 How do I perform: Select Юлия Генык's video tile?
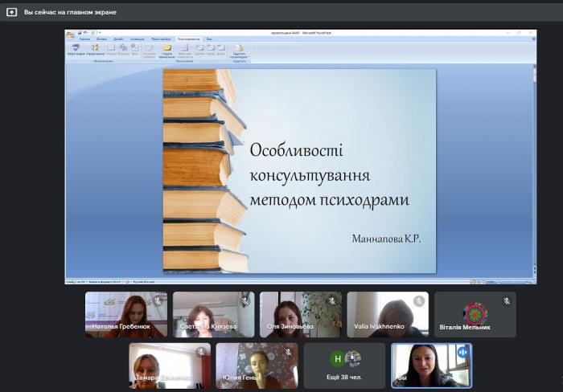pos(257,365)
